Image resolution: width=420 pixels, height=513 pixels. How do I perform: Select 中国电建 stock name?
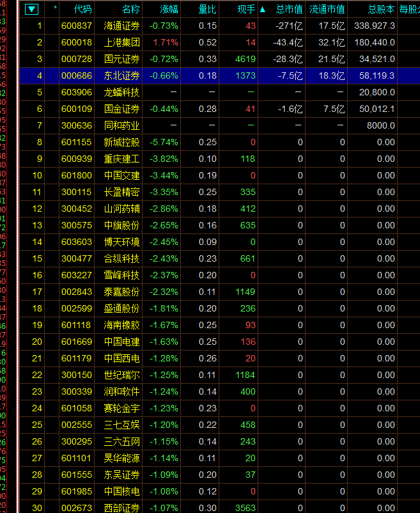pyautogui.click(x=121, y=342)
